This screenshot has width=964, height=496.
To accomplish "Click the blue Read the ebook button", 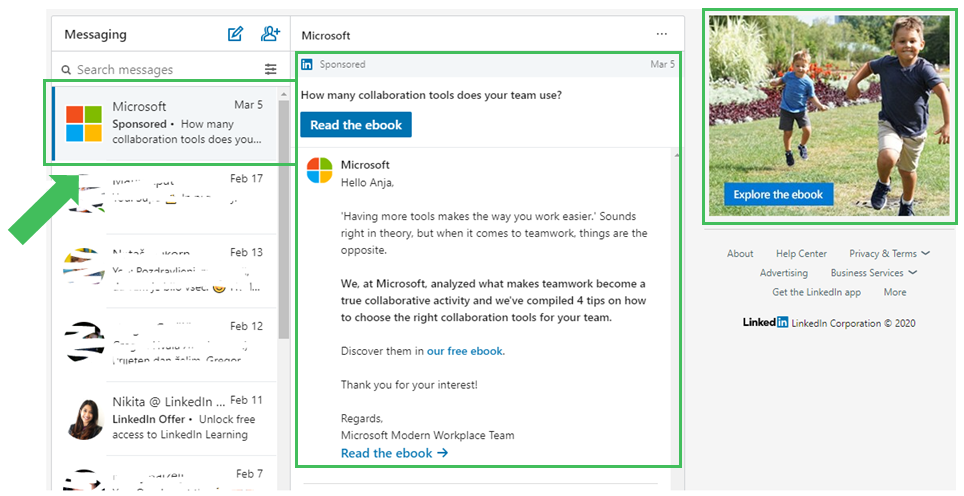I will 356,125.
